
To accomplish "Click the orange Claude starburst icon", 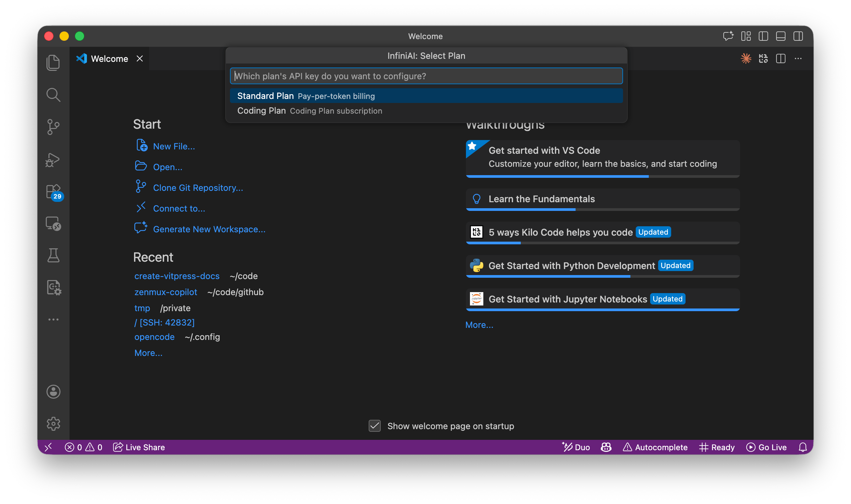I will pos(746,59).
